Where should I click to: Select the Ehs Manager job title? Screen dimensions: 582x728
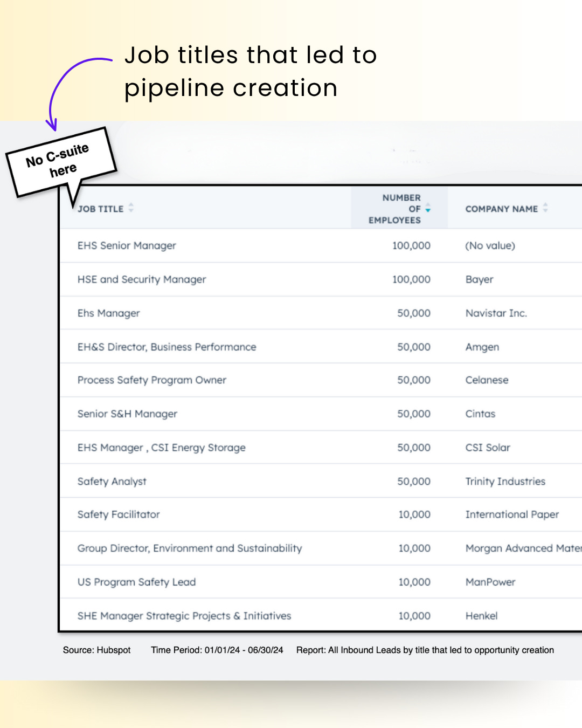(108, 313)
